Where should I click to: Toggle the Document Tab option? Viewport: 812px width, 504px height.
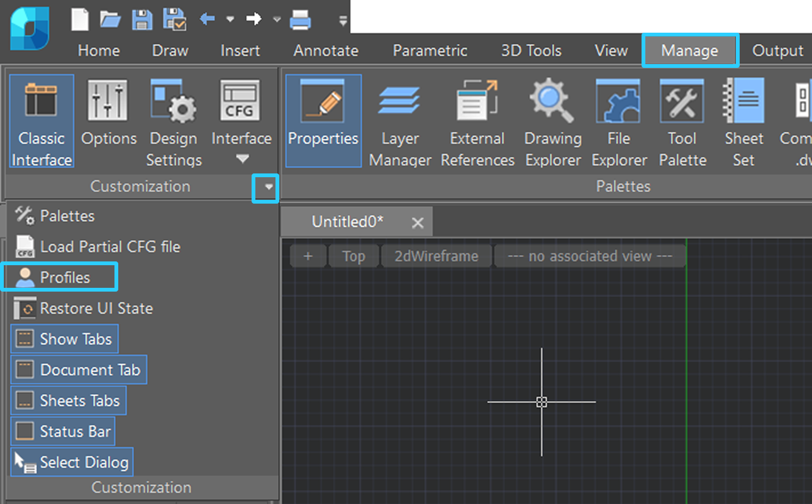pos(79,370)
